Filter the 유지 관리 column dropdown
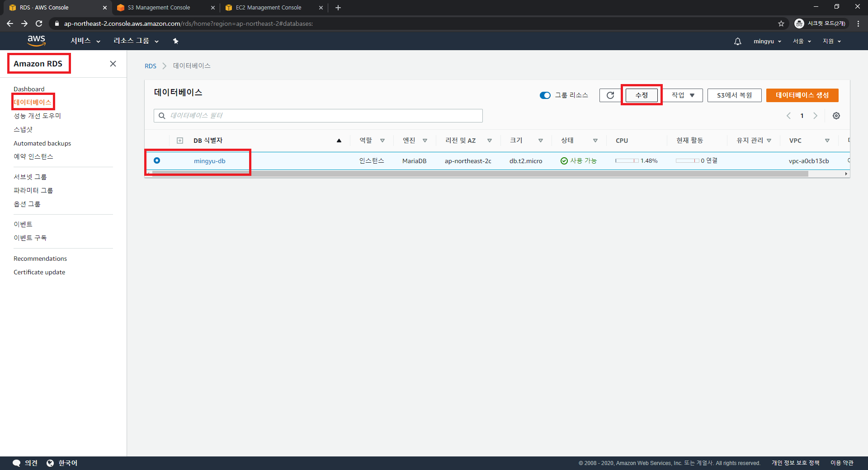868x470 pixels. tap(769, 141)
